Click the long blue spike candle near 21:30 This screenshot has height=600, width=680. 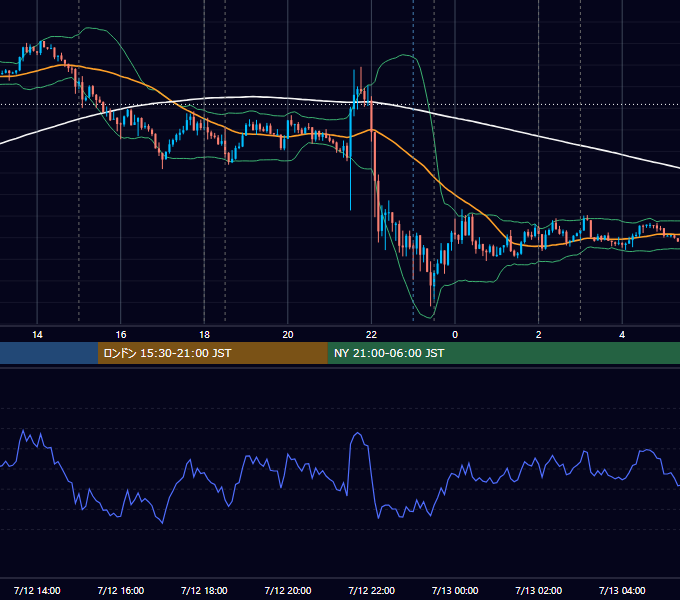pyautogui.click(x=350, y=160)
